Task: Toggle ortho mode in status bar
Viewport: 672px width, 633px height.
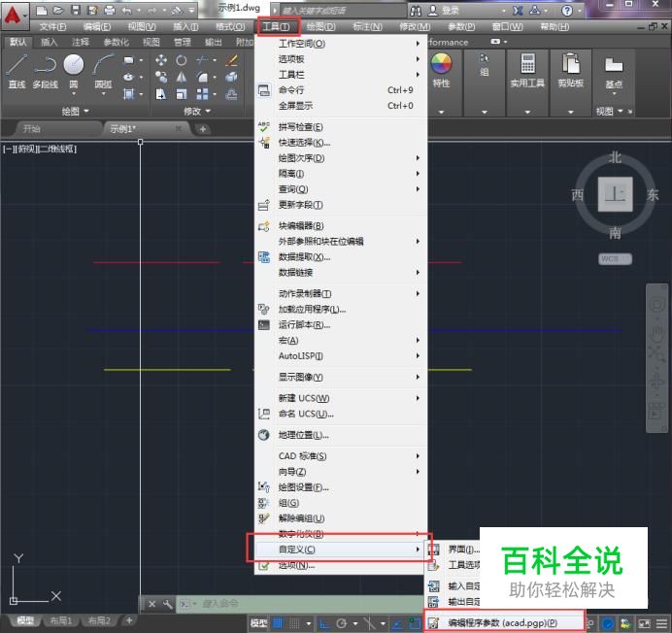Action: click(324, 623)
